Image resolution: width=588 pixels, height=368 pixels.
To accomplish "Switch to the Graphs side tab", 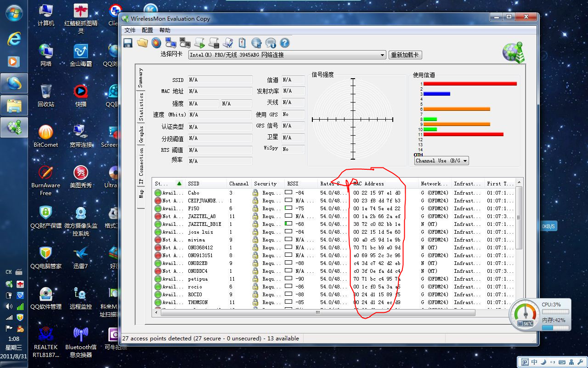I will (141, 134).
